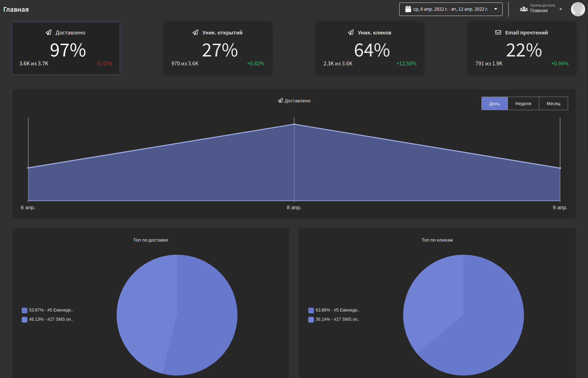Open date range ср, 6 апр. 2022 г. selector

tap(451, 9)
